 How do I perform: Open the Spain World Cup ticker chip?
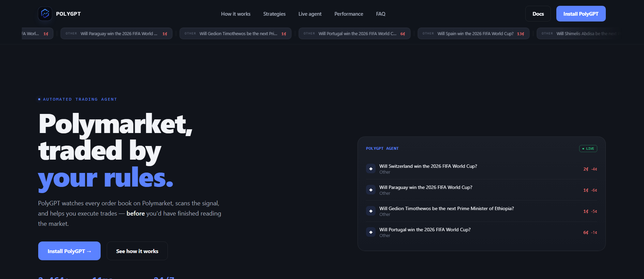[473, 33]
